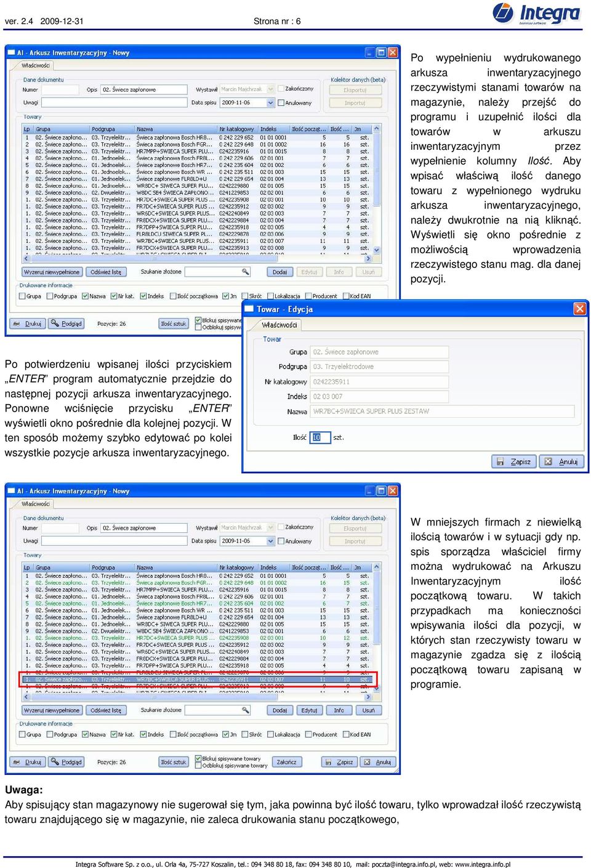Screen dimensions: 591x868
Task: Click scroll-down arrow of goods table in lower window
Action: 377,689
